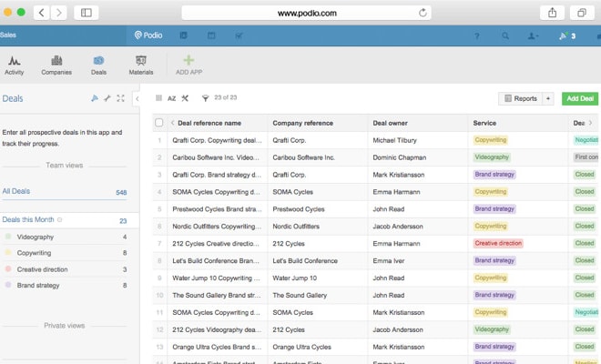Click Michael Tilbury deal owner cell
The image size is (601, 364).
(395, 140)
